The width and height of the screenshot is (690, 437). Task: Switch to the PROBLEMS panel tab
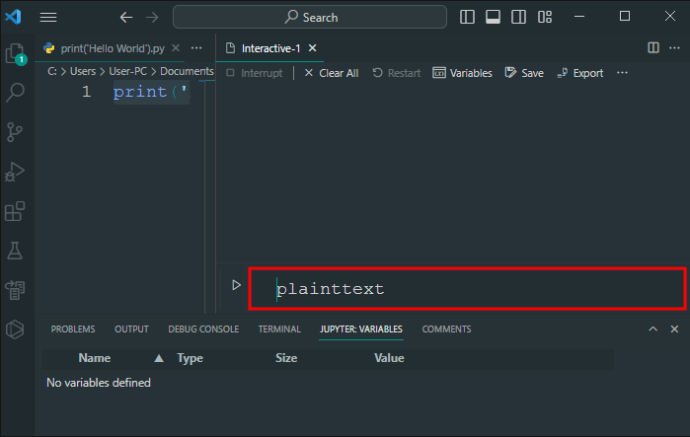73,329
